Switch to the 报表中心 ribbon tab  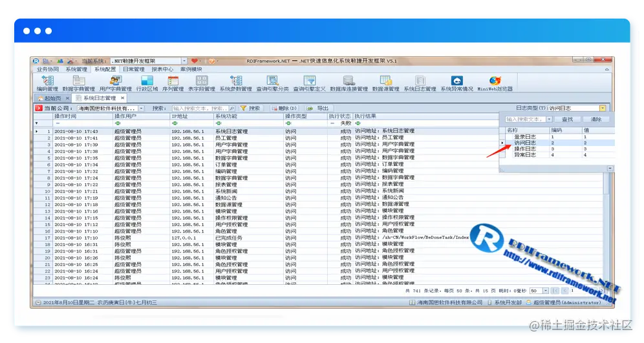tap(162, 69)
